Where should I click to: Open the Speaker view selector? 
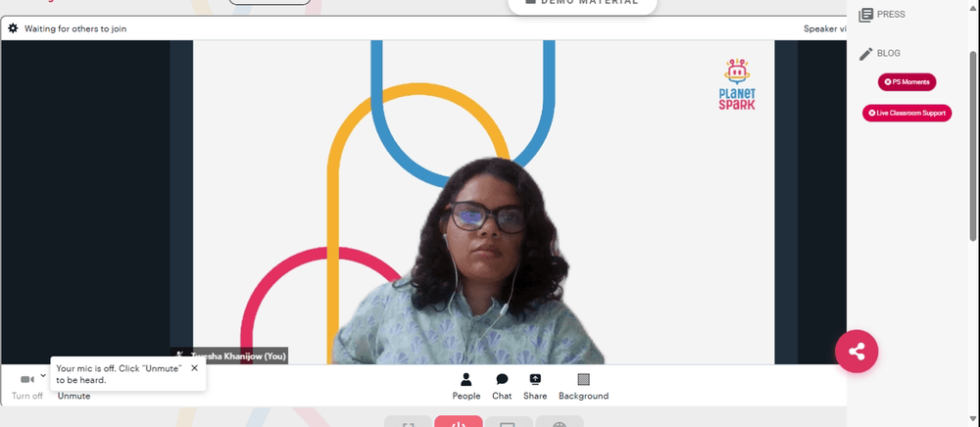tap(825, 28)
